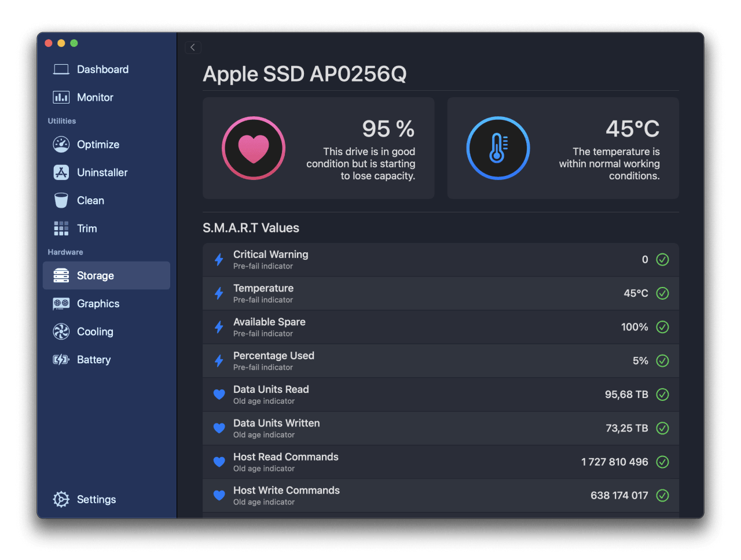Click the 95 % health value
Image resolution: width=741 pixels, height=560 pixels.
pos(388,128)
